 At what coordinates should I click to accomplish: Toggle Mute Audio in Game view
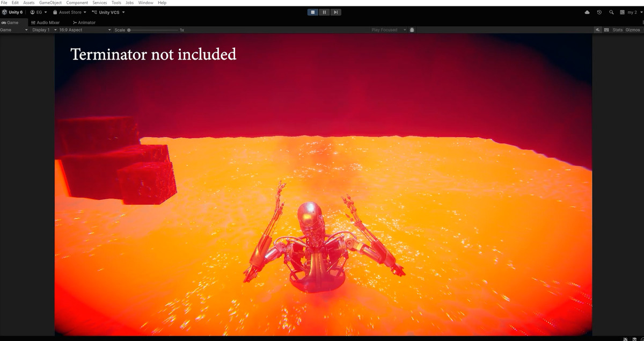pyautogui.click(x=598, y=30)
